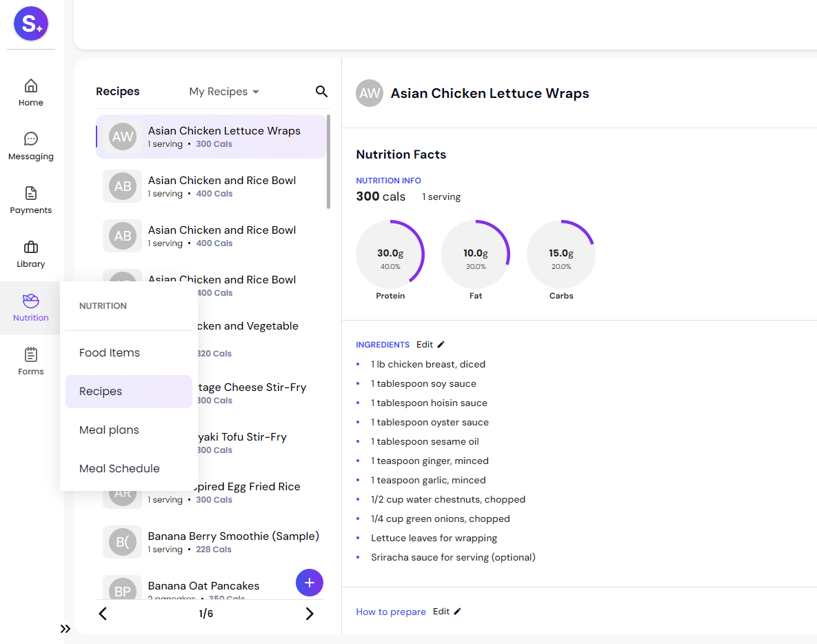Click the Protein progress ring
Screen dimensions: 817x644
[390, 254]
